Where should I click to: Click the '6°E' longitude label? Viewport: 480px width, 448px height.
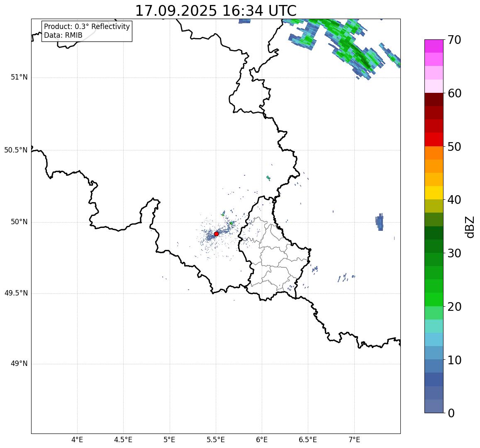[x=262, y=440]
